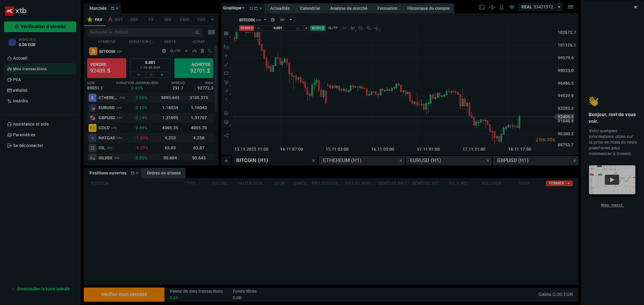Image resolution: width=644 pixels, height=305 pixels.
Task: Open BITCOIN symbol dropdown on chart
Action: [265, 20]
